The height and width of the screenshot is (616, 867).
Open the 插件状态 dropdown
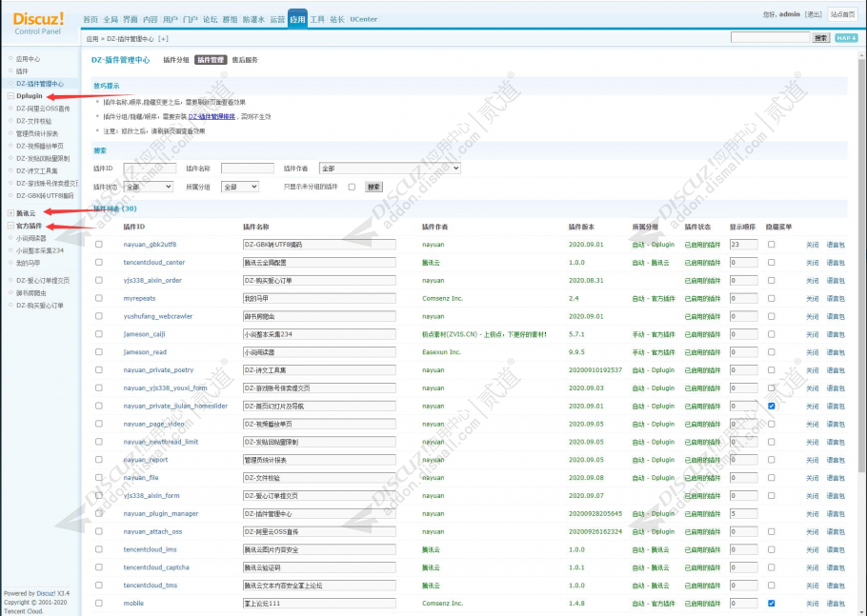tap(149, 187)
